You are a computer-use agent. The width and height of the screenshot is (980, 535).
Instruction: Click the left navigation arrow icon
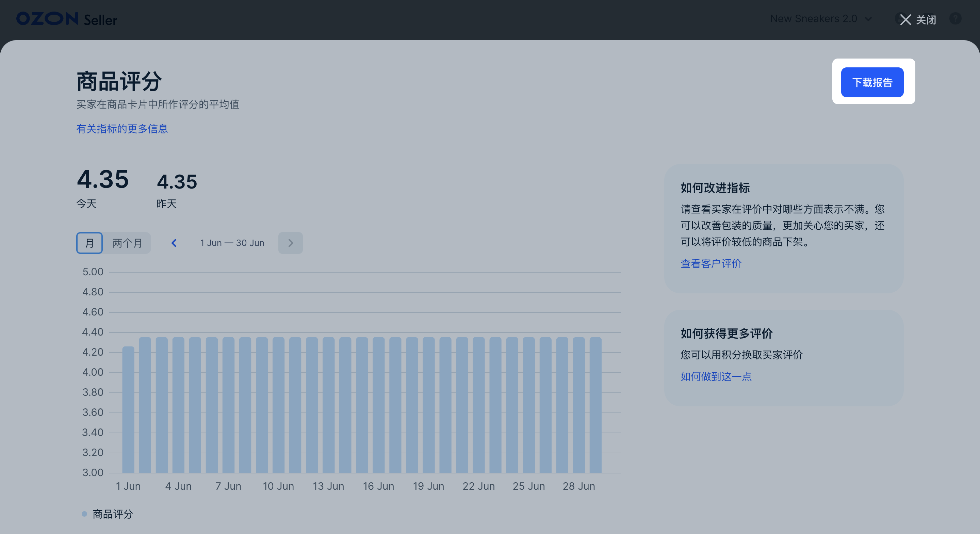(x=174, y=242)
